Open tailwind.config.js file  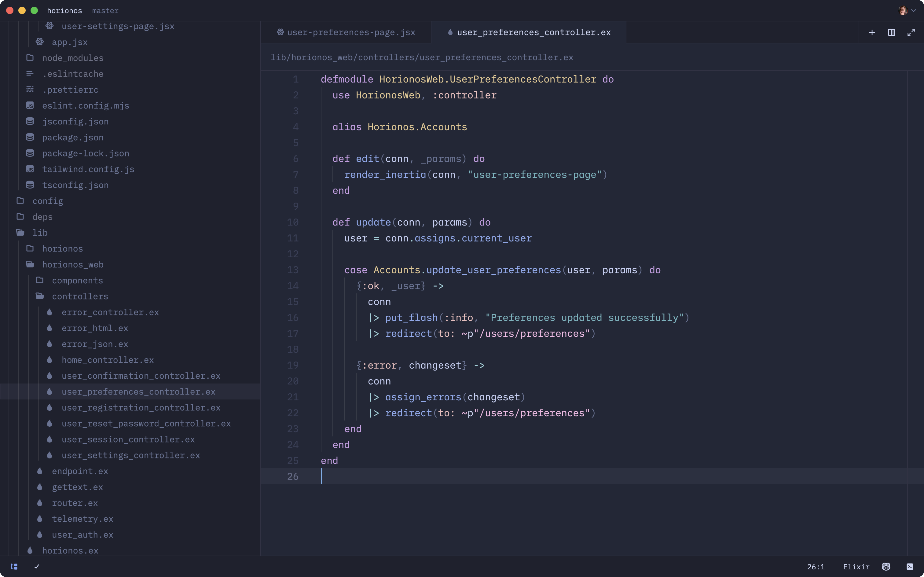click(88, 169)
